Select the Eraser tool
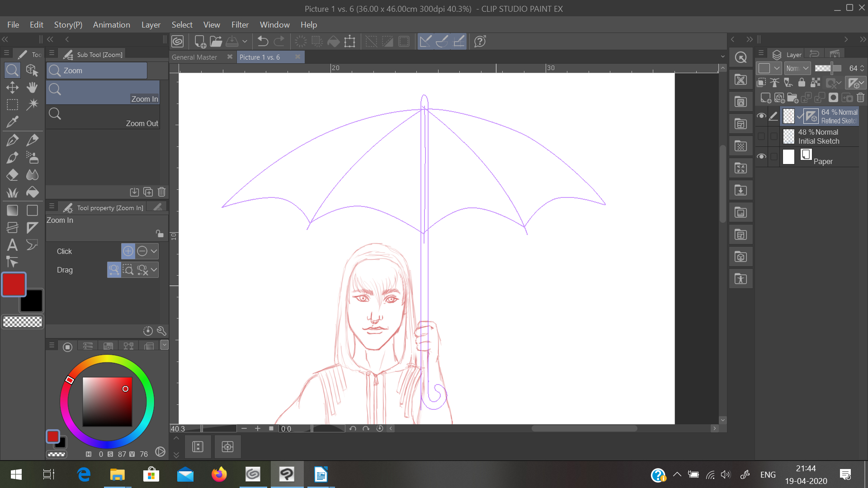 click(12, 175)
